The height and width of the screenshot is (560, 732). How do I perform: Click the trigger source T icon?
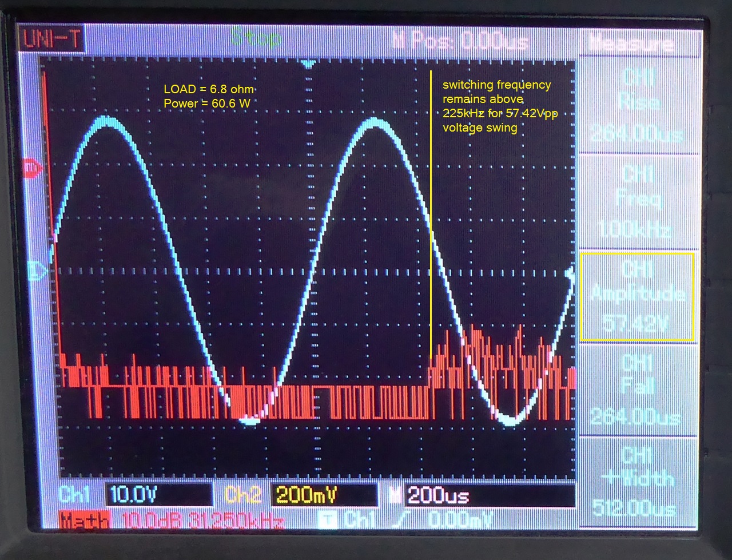(x=328, y=520)
